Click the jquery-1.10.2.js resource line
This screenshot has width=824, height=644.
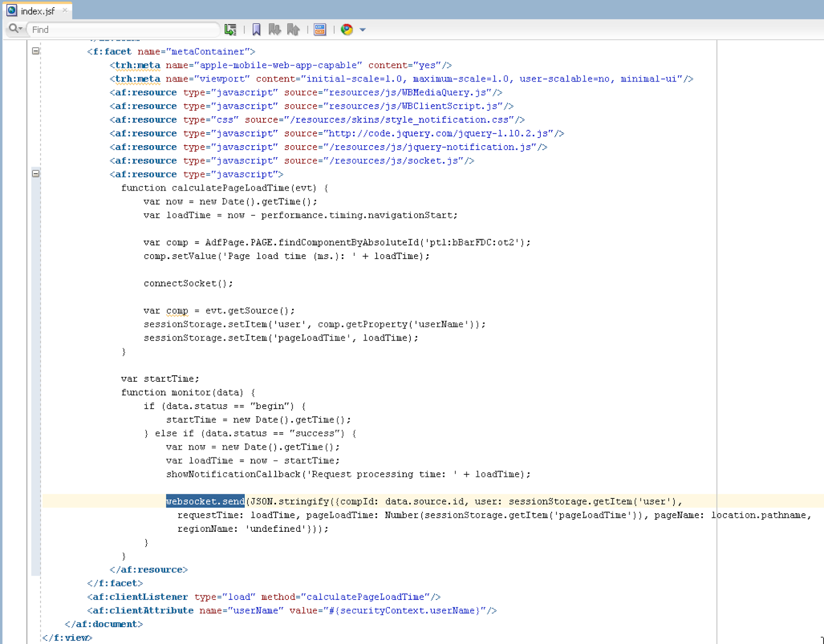click(x=337, y=133)
